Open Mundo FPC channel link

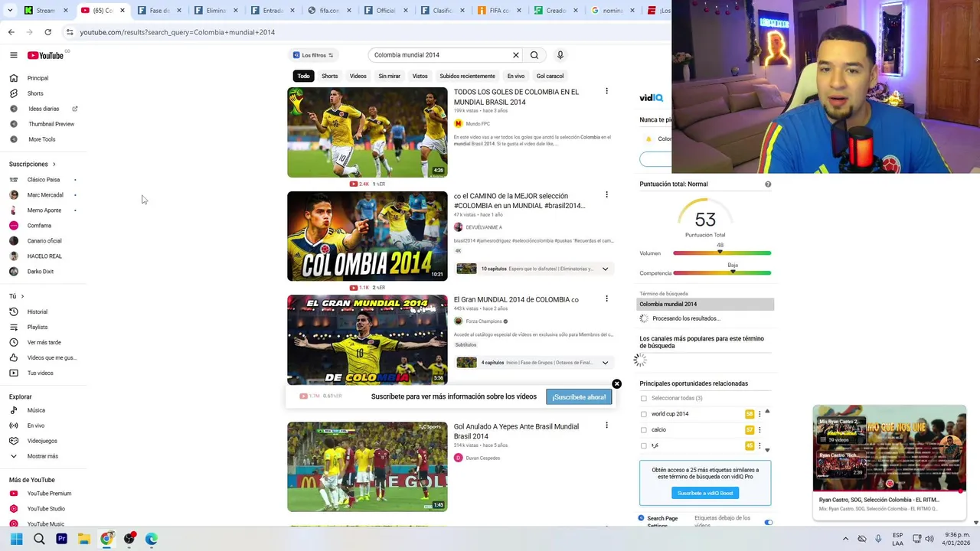coord(478,124)
